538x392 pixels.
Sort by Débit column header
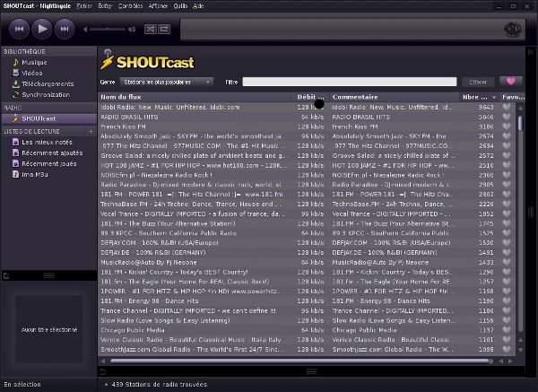310,97
